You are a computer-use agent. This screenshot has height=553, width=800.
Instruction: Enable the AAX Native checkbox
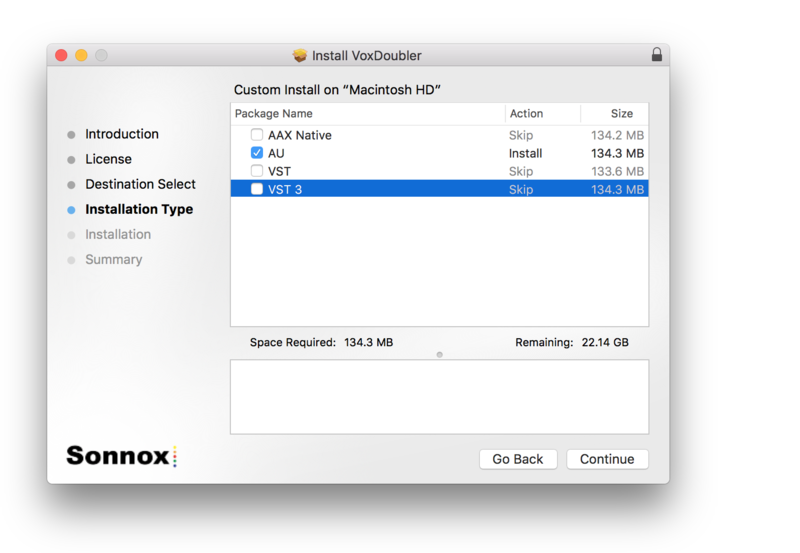point(257,135)
